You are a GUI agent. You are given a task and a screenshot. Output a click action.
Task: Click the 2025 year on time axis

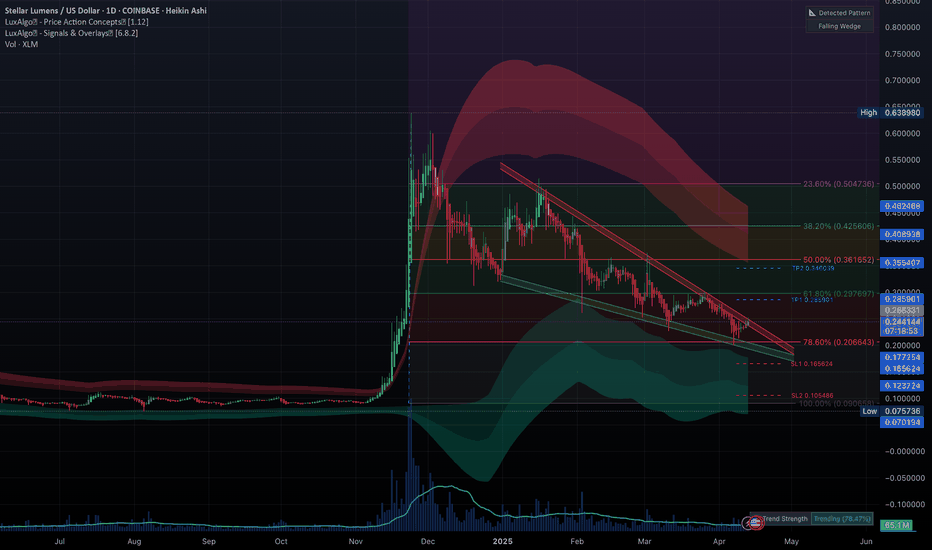(503, 542)
